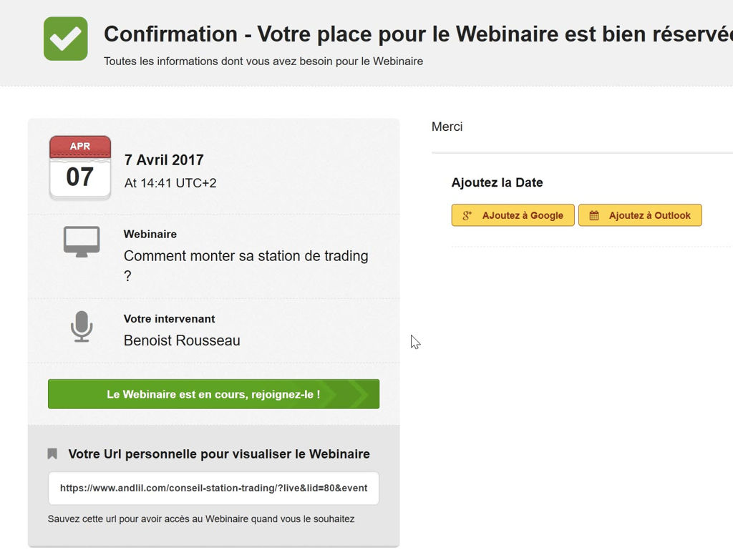Click the Sauvez cette url hint text
733x560 pixels.
(201, 519)
